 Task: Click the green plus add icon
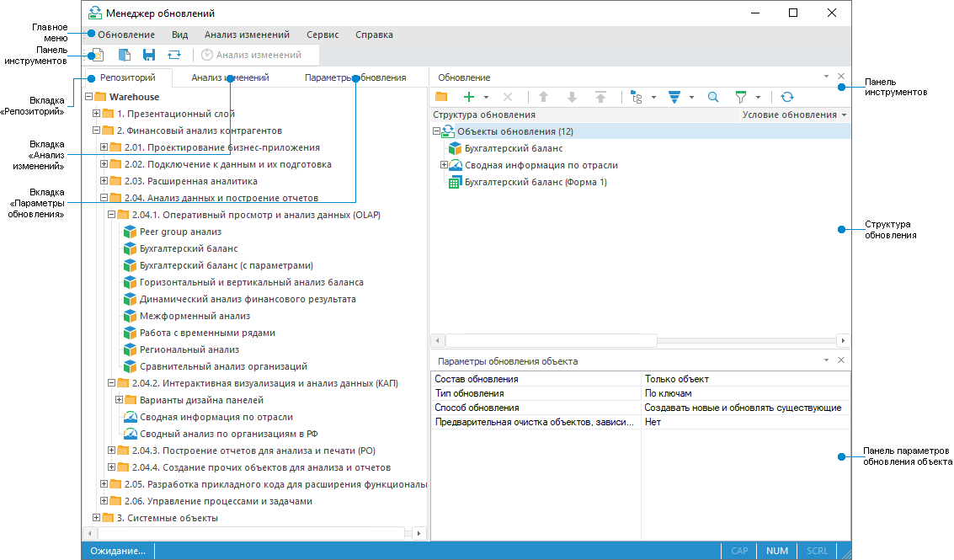[x=469, y=98]
